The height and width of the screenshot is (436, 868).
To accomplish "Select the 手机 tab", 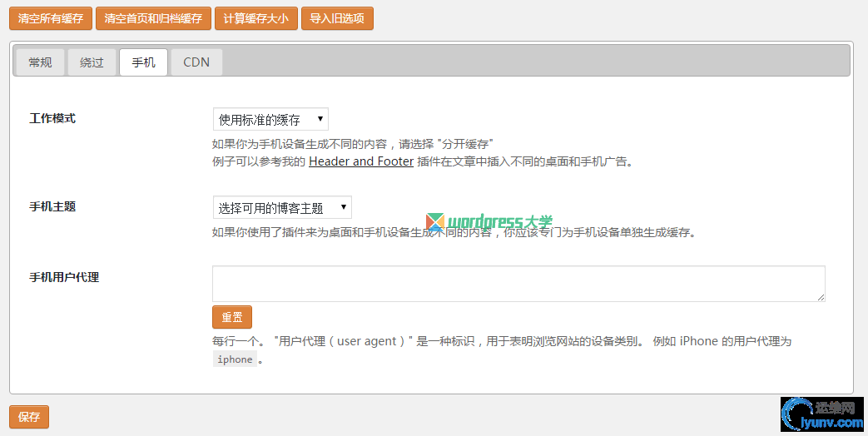I will 143,62.
